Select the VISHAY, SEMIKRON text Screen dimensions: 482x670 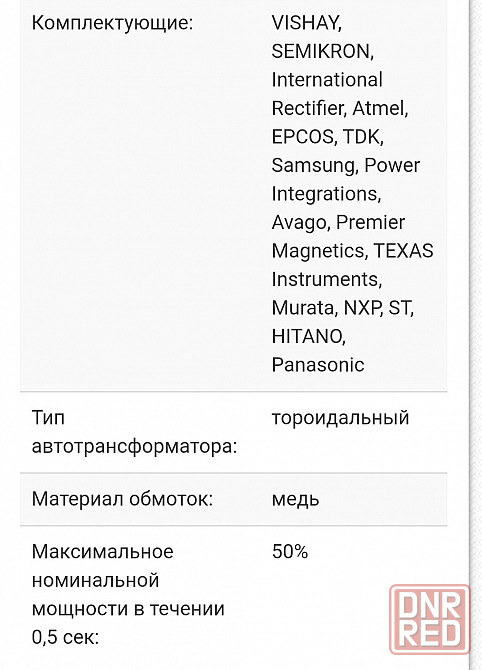pyautogui.click(x=323, y=37)
